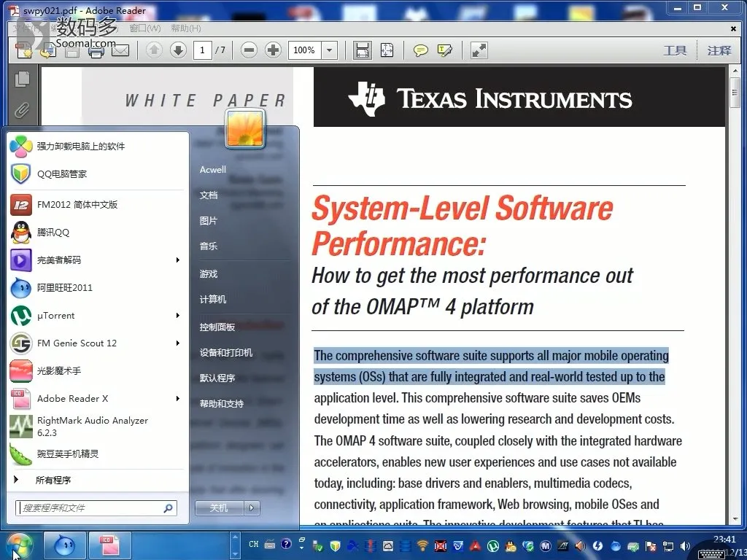
Task: Click the white network tray icon by the clock
Action: (x=668, y=546)
